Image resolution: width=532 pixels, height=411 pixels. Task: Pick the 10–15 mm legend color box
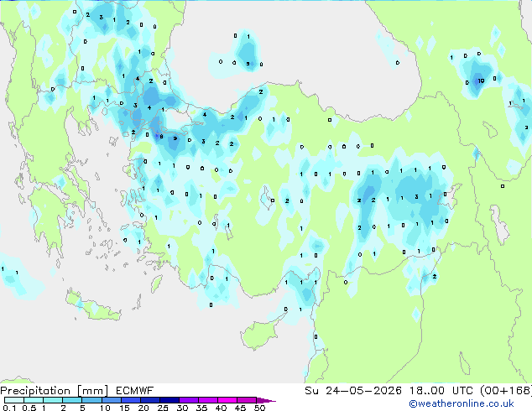click(111, 400)
